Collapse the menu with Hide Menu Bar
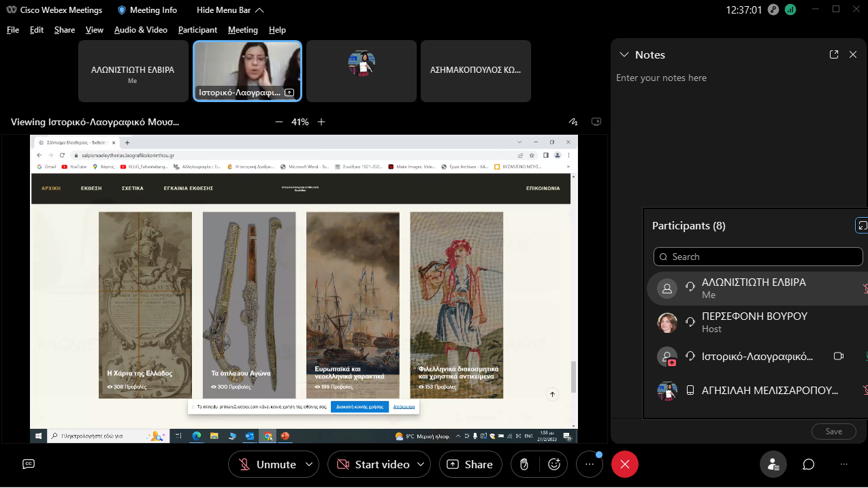This screenshot has width=868, height=488. (x=230, y=10)
